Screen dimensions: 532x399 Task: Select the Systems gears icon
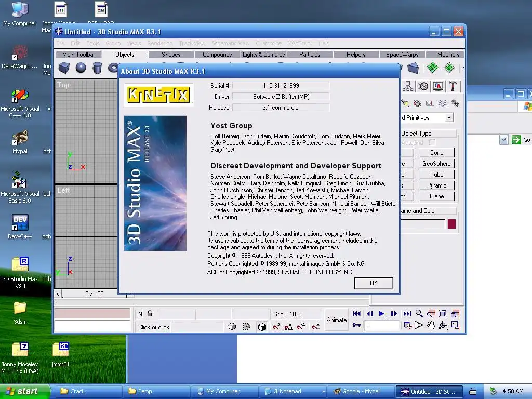click(x=455, y=103)
